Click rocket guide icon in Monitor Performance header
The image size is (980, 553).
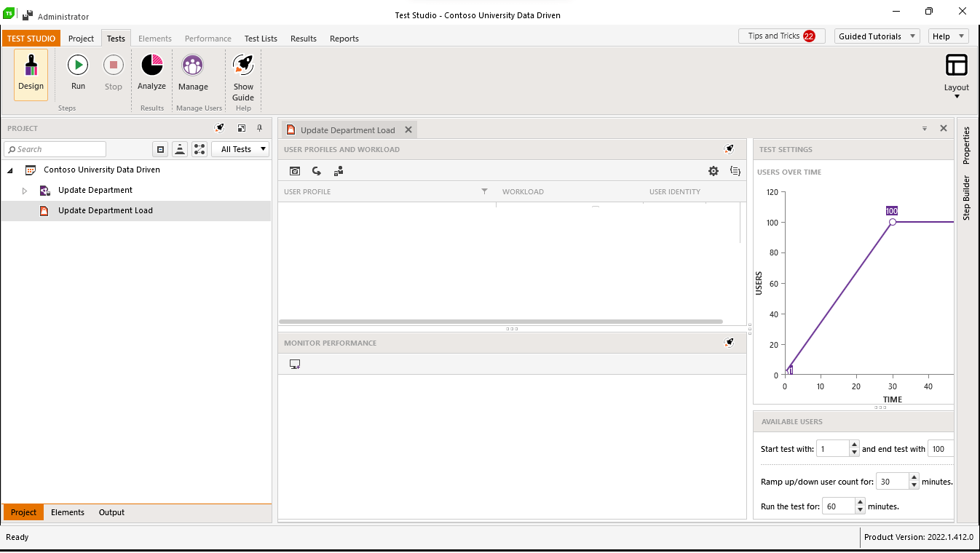click(729, 343)
